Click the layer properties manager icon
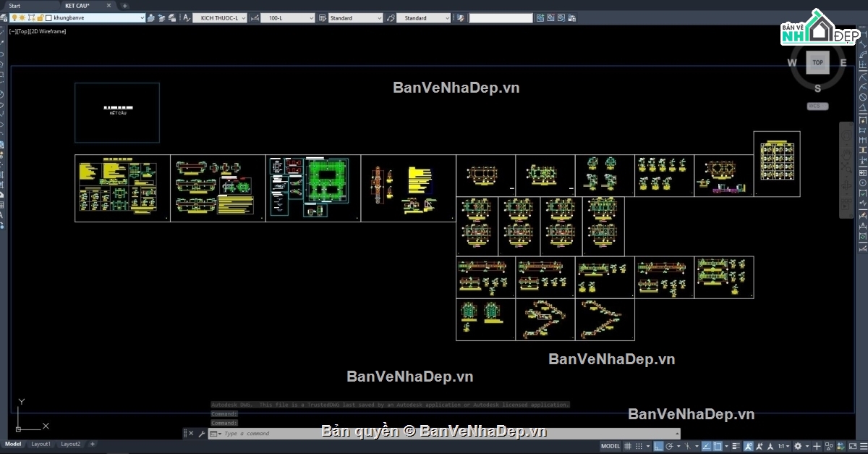The width and height of the screenshot is (868, 454). 4,18
